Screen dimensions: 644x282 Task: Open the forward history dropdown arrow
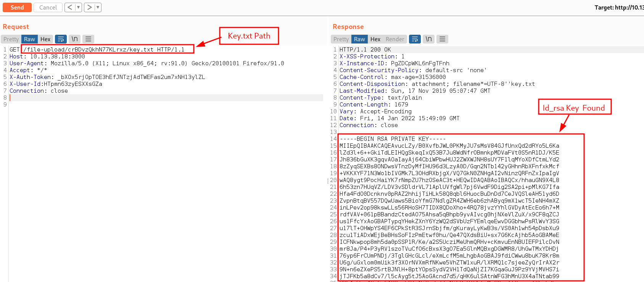pyautogui.click(x=98, y=7)
